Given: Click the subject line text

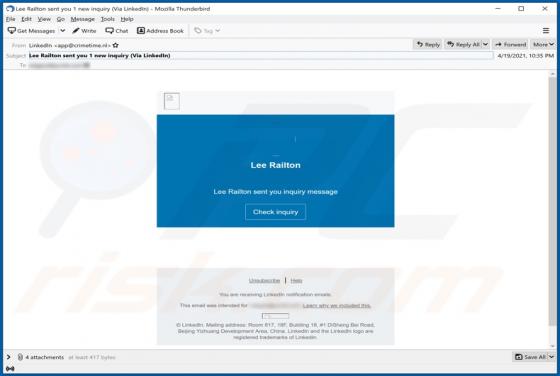Looking at the screenshot, I should pyautogui.click(x=100, y=55).
